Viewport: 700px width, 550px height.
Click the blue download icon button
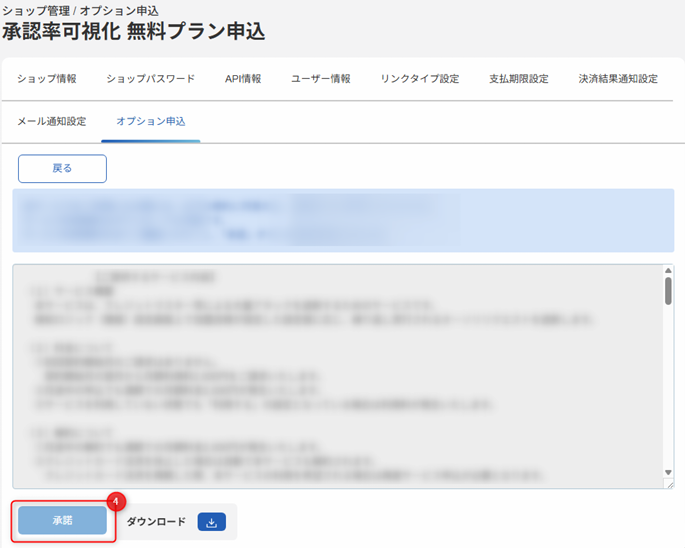pyautogui.click(x=212, y=522)
